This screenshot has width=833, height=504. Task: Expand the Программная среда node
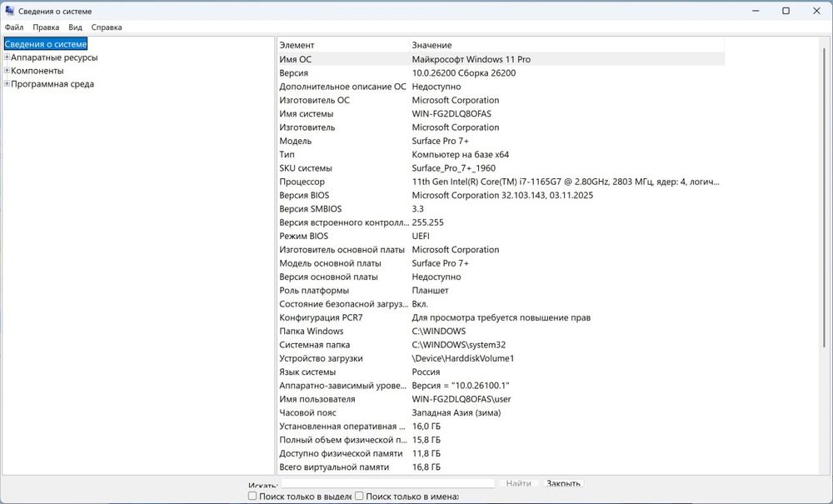(x=7, y=84)
